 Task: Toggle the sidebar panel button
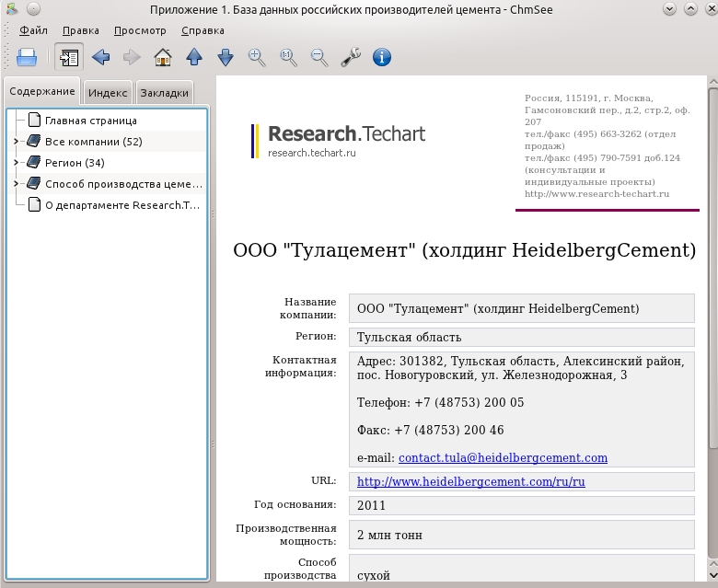pos(69,57)
